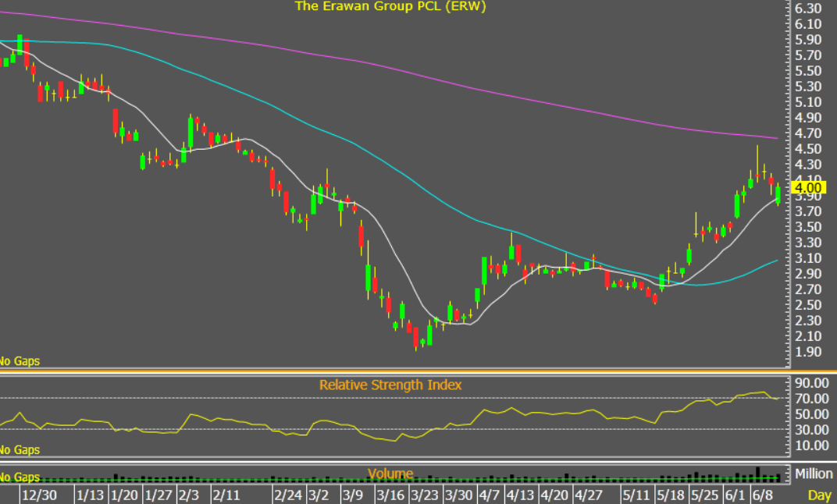Select the 3/16 date label
The width and height of the screenshot is (837, 504).
[x=390, y=495]
